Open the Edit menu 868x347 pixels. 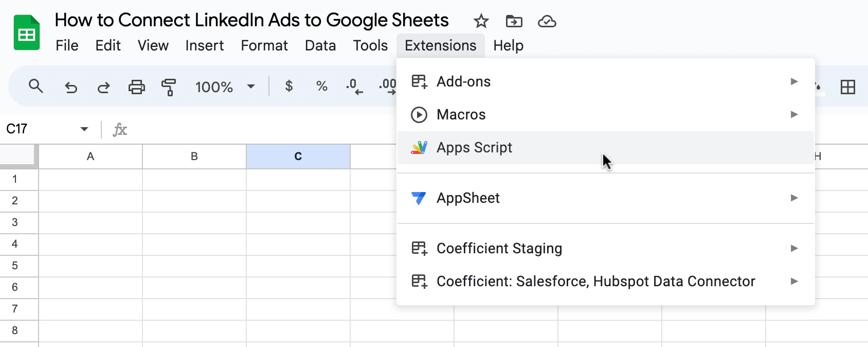coord(108,45)
